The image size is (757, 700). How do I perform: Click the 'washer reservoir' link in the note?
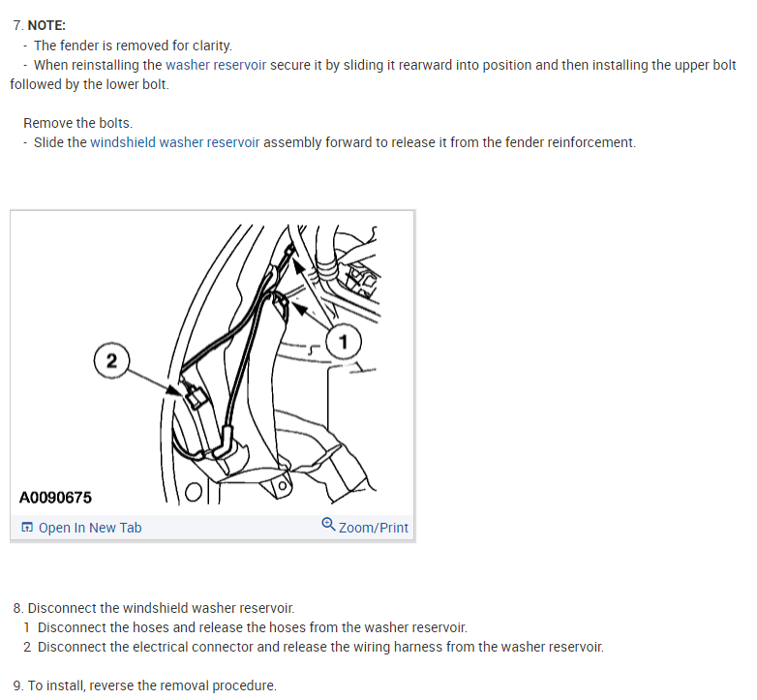tap(216, 65)
